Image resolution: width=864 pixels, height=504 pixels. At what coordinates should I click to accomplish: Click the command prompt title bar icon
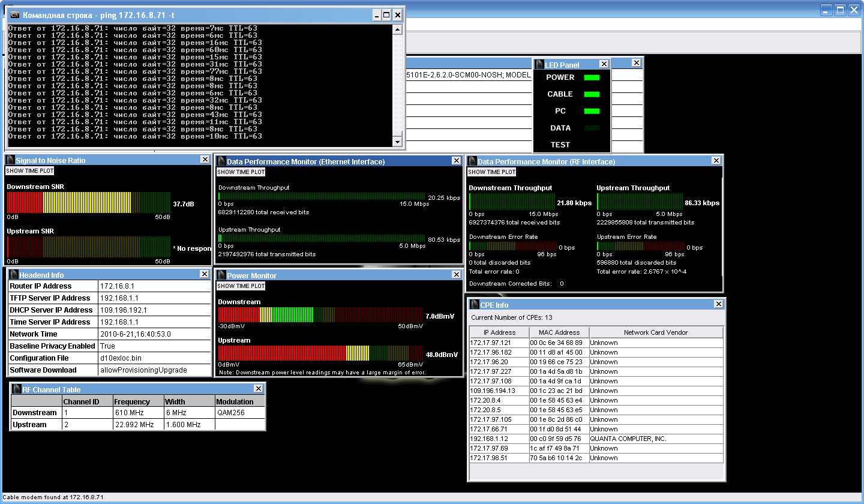[15, 15]
